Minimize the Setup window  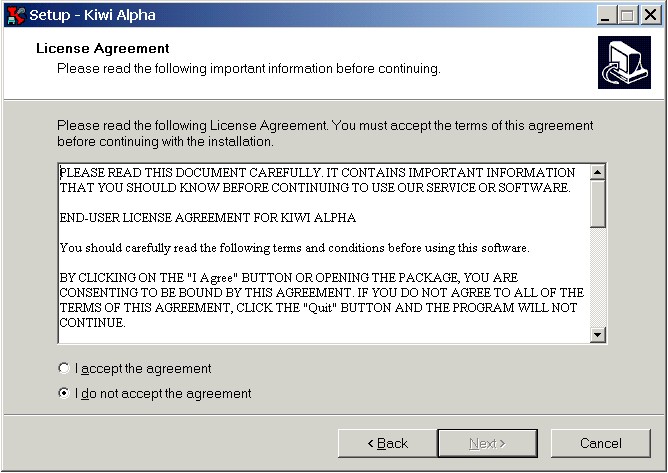(605, 15)
